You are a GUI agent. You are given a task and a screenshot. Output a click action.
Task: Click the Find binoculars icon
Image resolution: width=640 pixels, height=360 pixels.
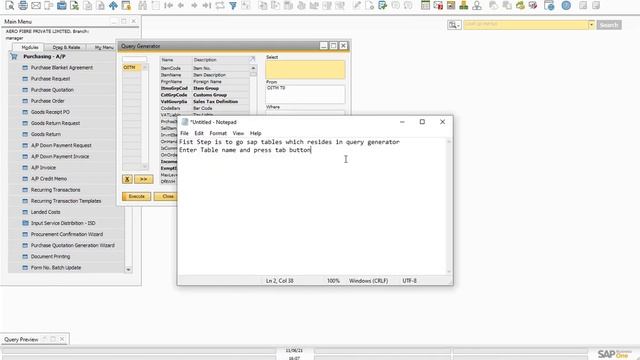point(142,5)
